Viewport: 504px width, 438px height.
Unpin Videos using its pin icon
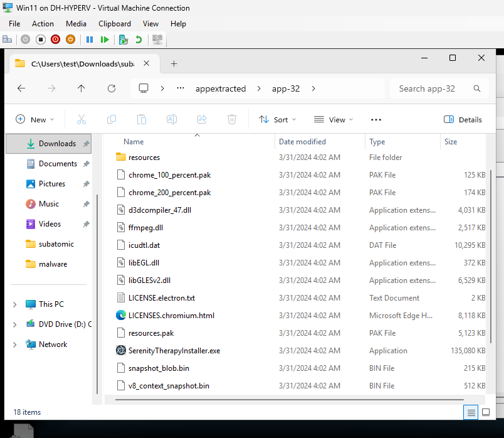[86, 224]
